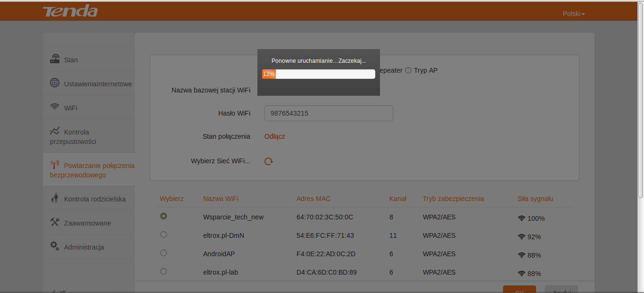This screenshot has height=293, width=644.
Task: Click the globe icon for UstawieniaInternetowe
Action: pos(55,83)
